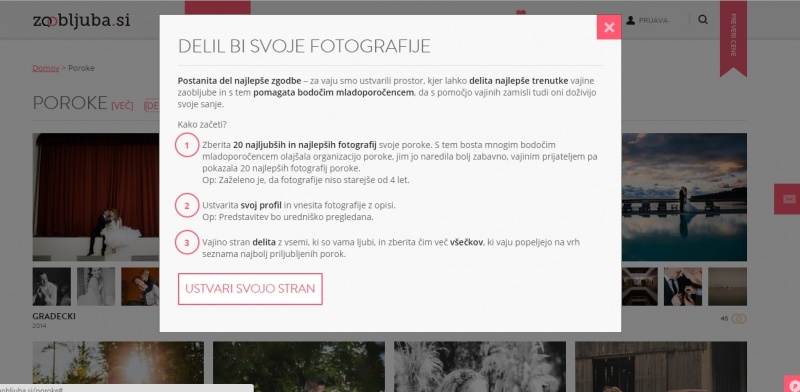Open the PRIJAVA login link

click(x=653, y=20)
